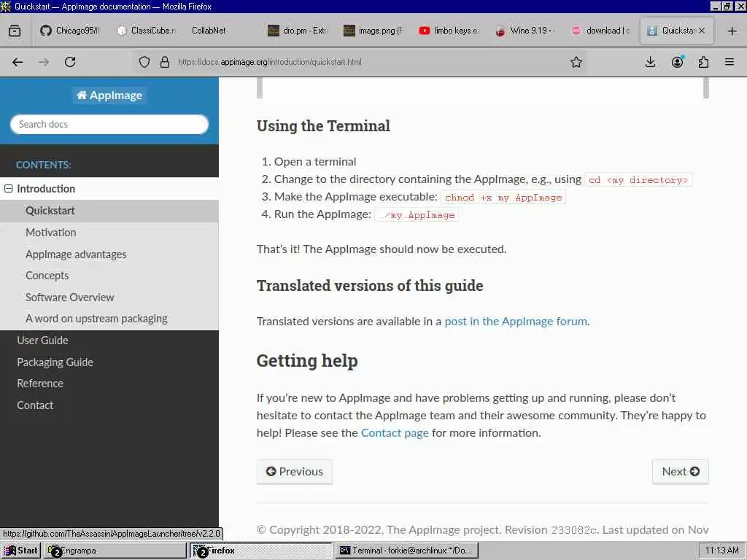Click the Using the Terminal heading
This screenshot has height=560, width=747.
(x=323, y=126)
